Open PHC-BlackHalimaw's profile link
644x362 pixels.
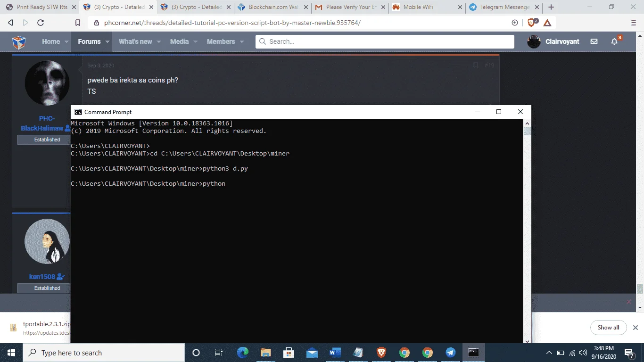[x=42, y=123]
